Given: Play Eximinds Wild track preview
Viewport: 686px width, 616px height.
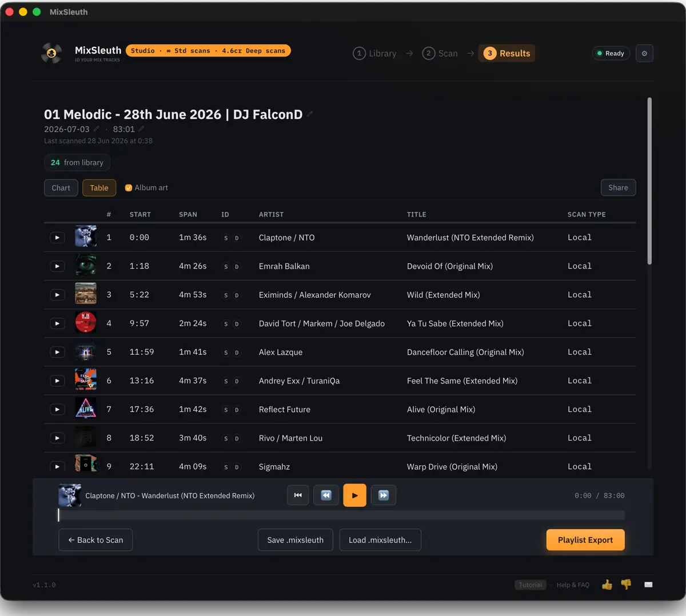Looking at the screenshot, I should 57,295.
